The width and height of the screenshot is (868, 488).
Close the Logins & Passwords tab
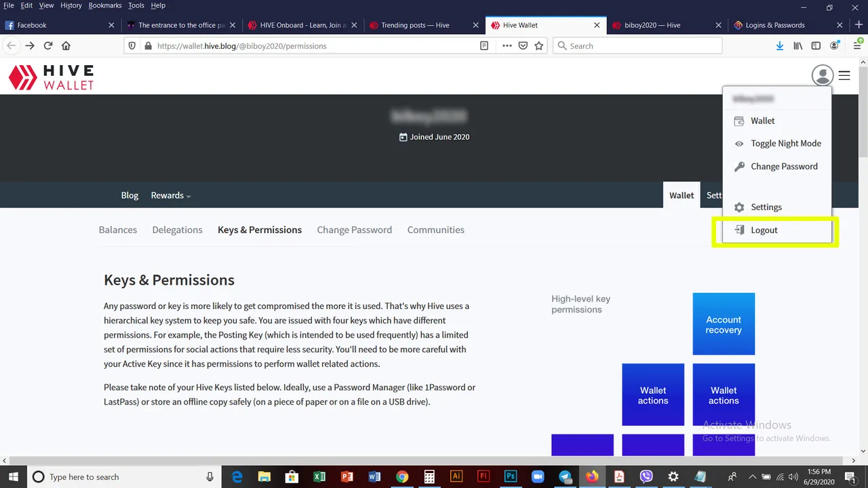(840, 25)
